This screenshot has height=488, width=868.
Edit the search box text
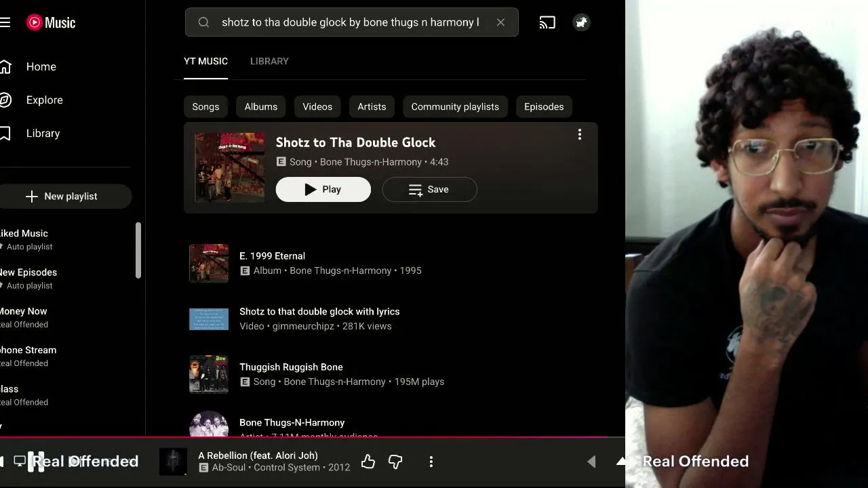pos(350,22)
